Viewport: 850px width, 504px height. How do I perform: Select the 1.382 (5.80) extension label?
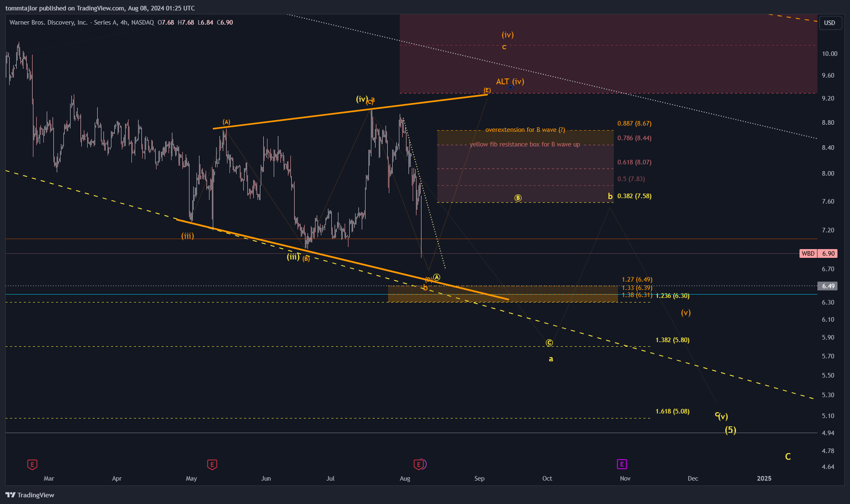click(672, 340)
